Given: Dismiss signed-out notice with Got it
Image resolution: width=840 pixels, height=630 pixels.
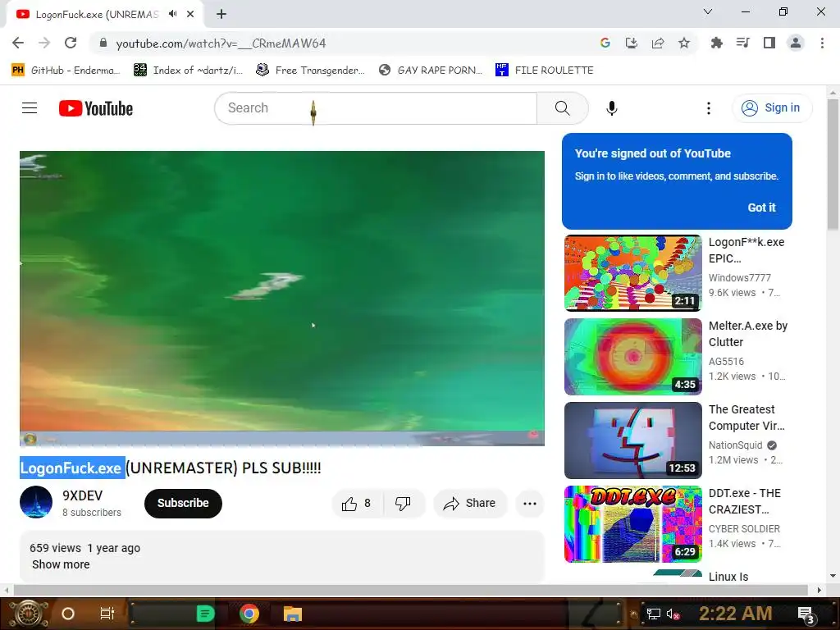Looking at the screenshot, I should click(761, 208).
